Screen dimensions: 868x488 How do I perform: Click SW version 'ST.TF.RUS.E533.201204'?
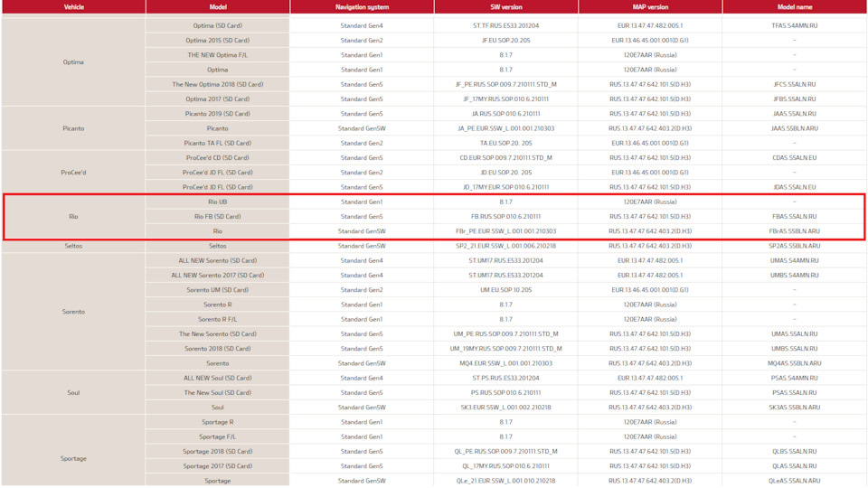[x=506, y=25]
